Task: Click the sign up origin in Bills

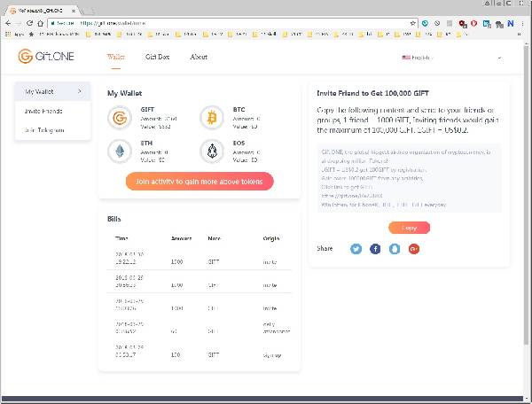Action: click(x=272, y=355)
